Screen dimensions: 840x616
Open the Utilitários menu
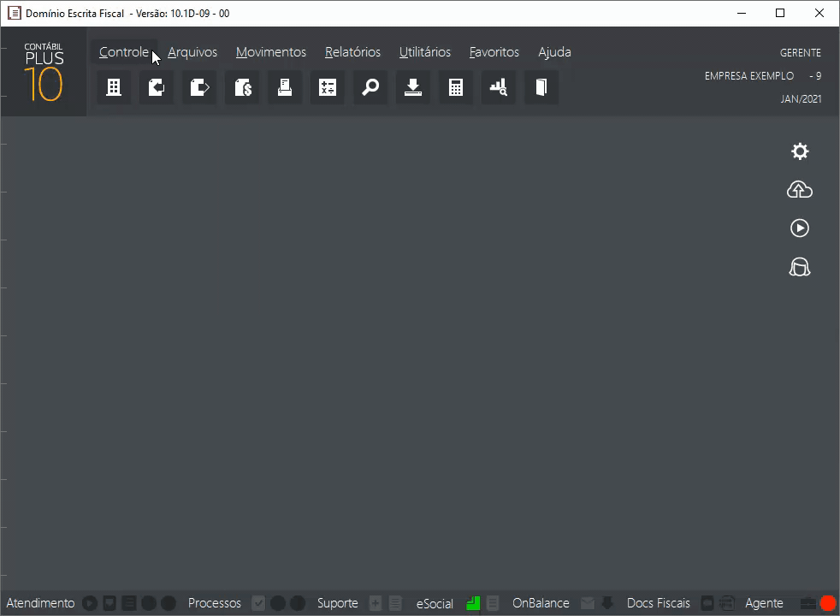click(x=425, y=52)
